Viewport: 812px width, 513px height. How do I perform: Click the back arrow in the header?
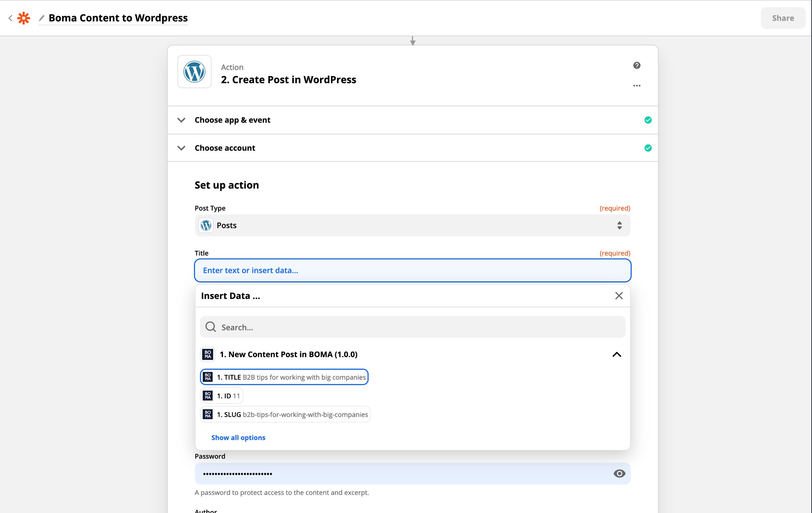[11, 18]
